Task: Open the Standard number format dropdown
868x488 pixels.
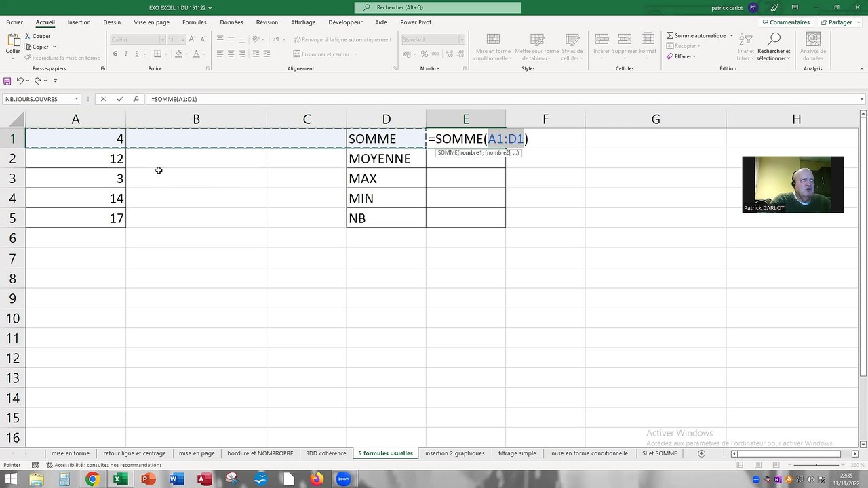Action: pyautogui.click(x=462, y=39)
